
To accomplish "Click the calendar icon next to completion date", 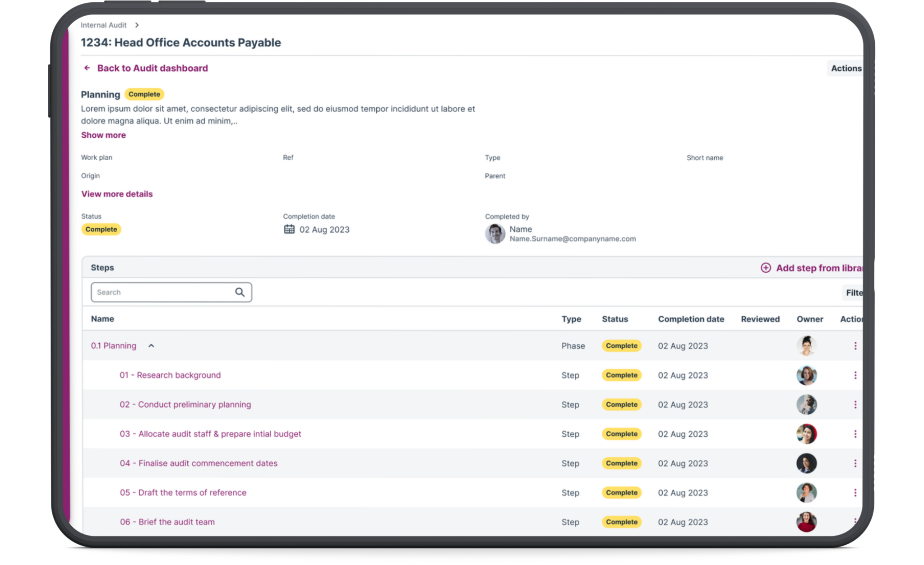I will coord(289,230).
